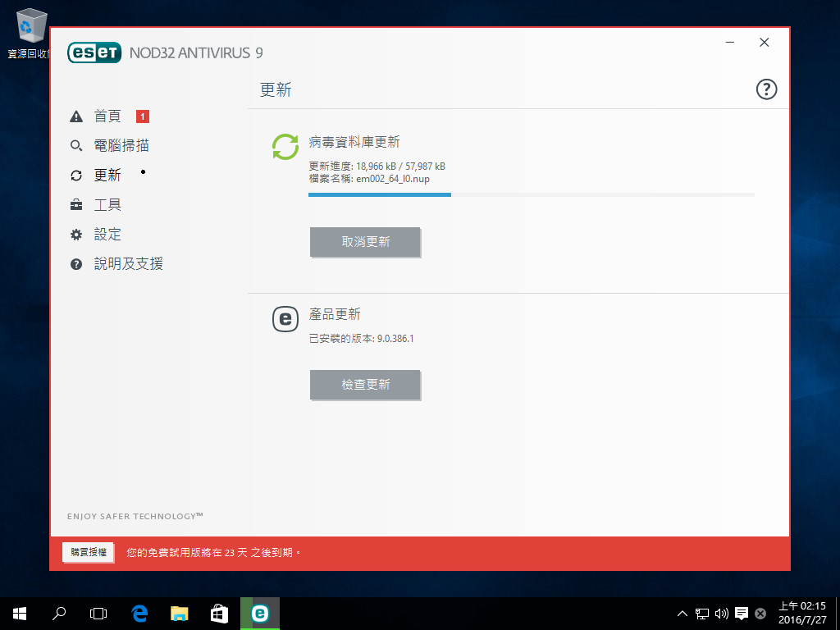Click the 產品更新 heading
This screenshot has height=630, width=840.
(335, 314)
